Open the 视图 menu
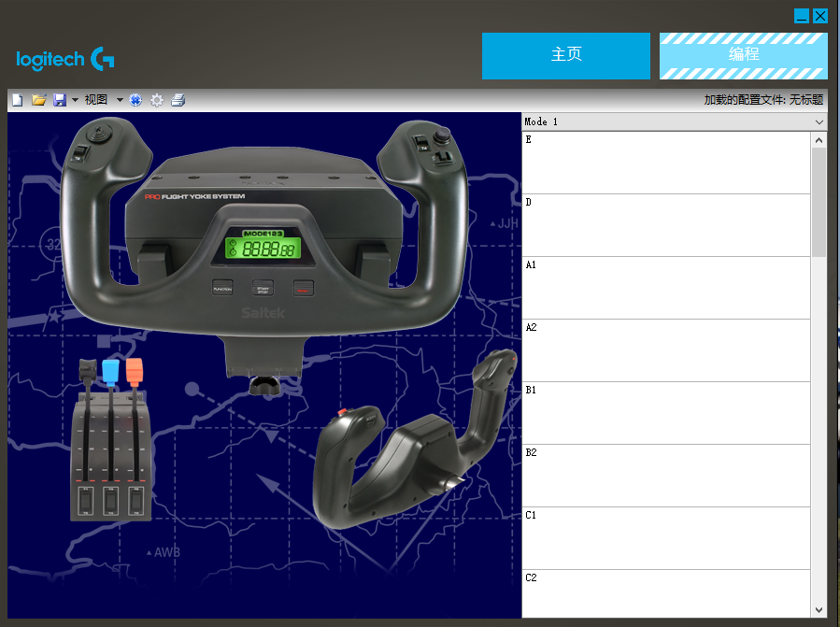Image resolution: width=840 pixels, height=627 pixels. [x=96, y=99]
